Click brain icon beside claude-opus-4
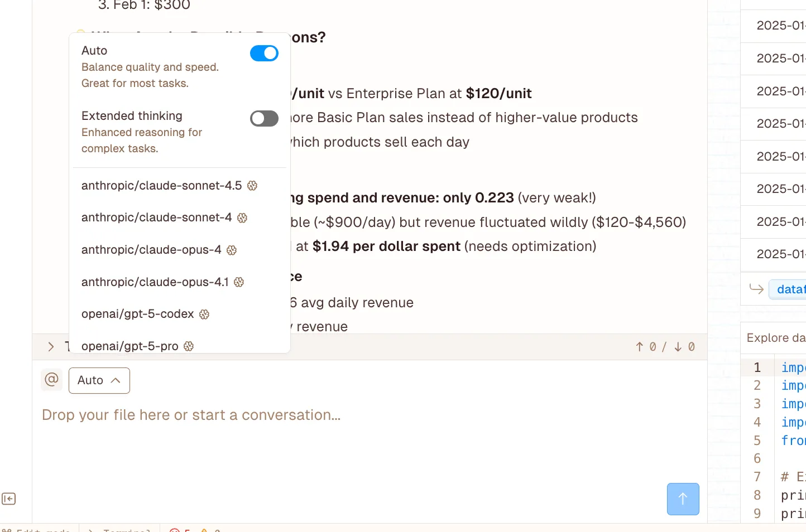This screenshot has width=806, height=532. pyautogui.click(x=232, y=250)
